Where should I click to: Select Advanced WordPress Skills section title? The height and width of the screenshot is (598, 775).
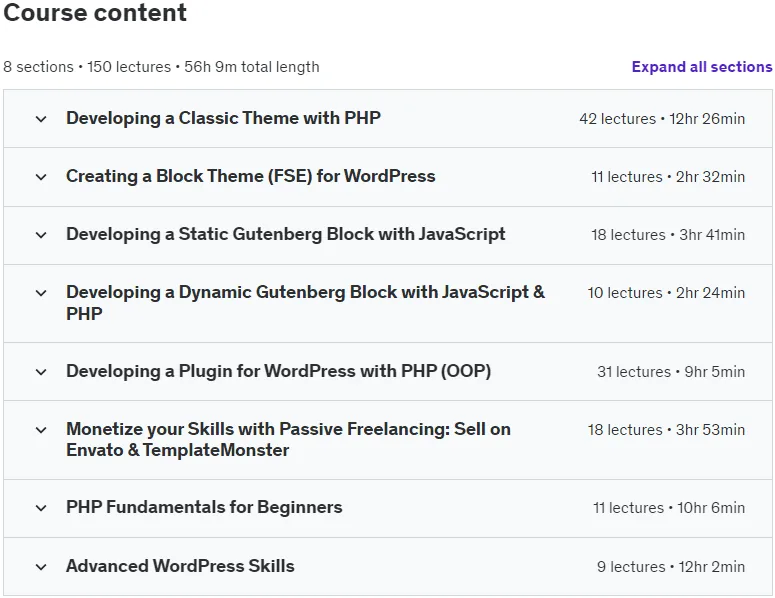click(180, 566)
